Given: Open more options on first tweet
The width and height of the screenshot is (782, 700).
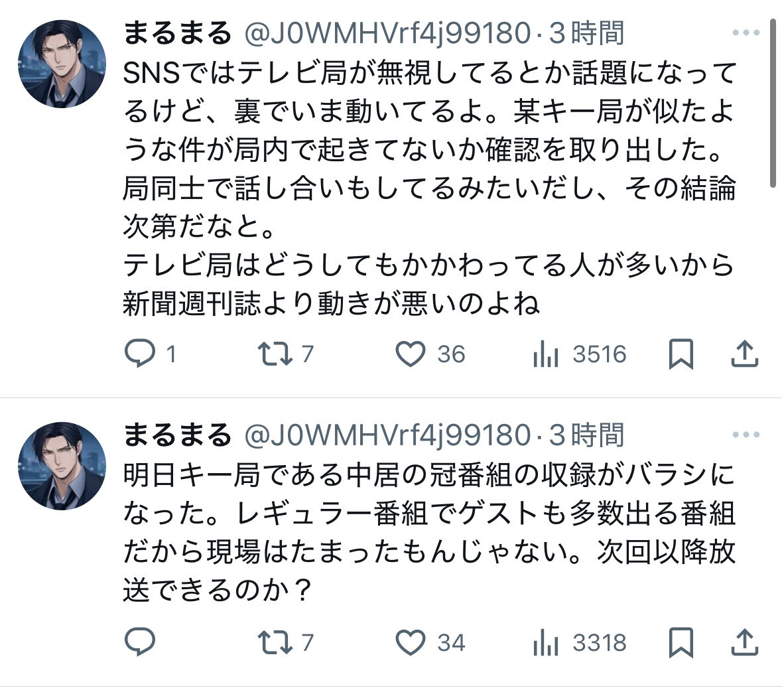Looking at the screenshot, I should pyautogui.click(x=746, y=33).
